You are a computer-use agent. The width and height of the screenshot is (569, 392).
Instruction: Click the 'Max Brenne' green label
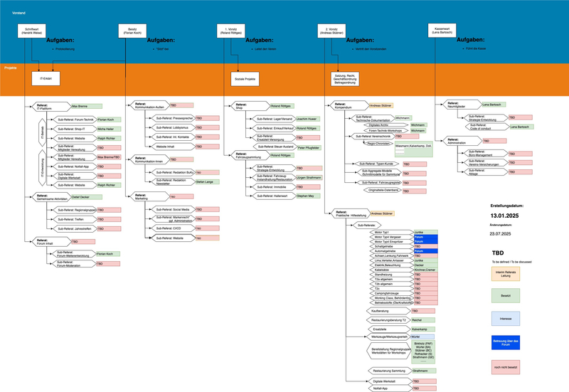[x=87, y=106]
